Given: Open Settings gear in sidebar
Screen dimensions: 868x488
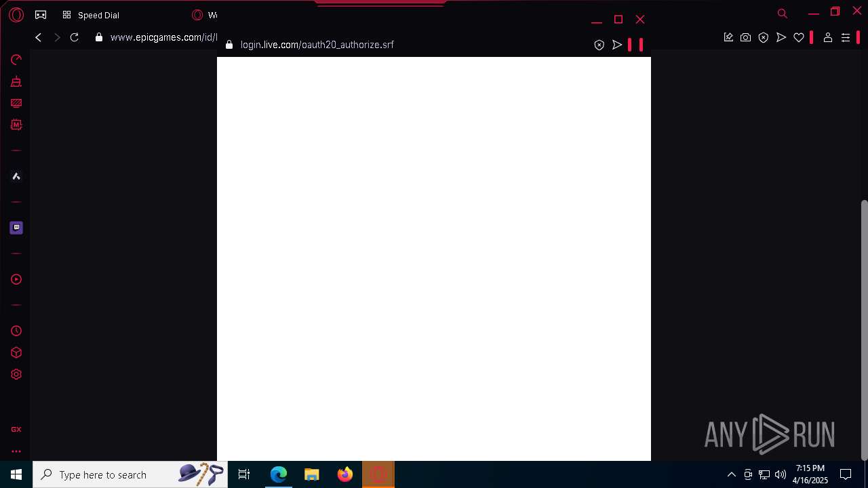Looking at the screenshot, I should [x=16, y=374].
